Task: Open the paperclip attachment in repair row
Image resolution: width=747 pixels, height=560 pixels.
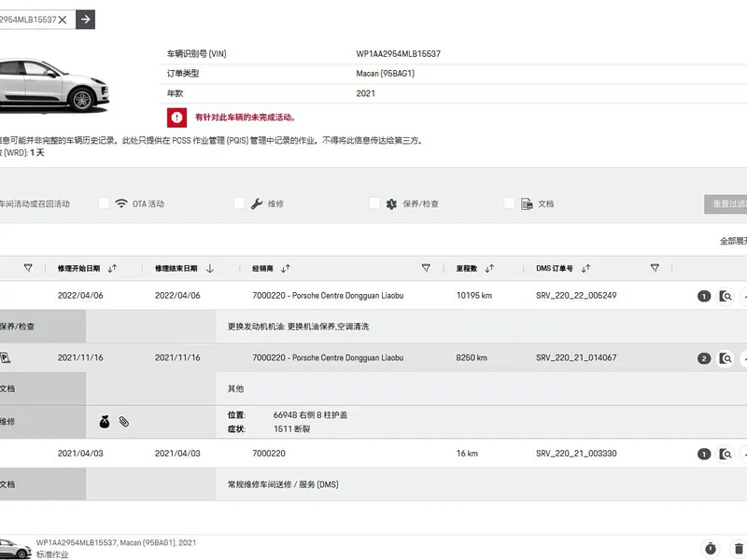Action: [124, 422]
